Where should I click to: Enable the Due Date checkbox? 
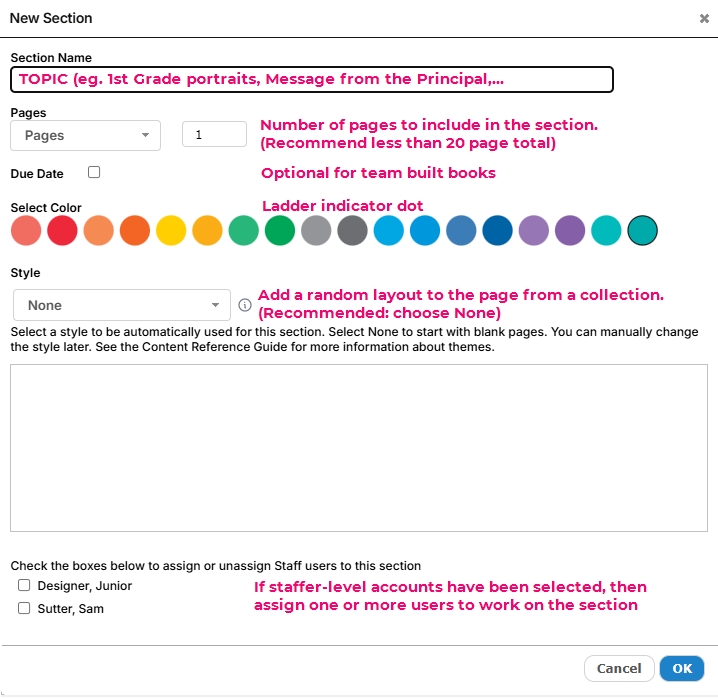coord(94,172)
